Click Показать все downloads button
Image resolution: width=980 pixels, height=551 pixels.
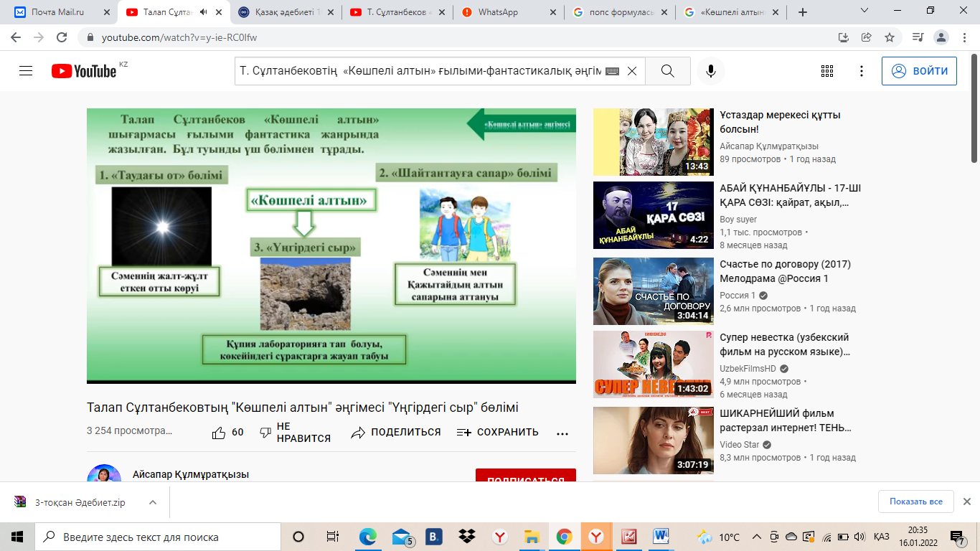(x=915, y=501)
